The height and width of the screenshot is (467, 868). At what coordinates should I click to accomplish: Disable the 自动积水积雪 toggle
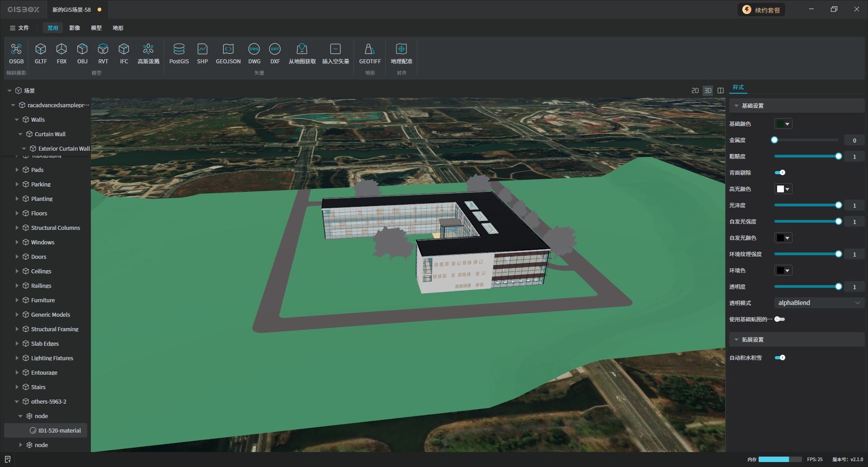(780, 357)
